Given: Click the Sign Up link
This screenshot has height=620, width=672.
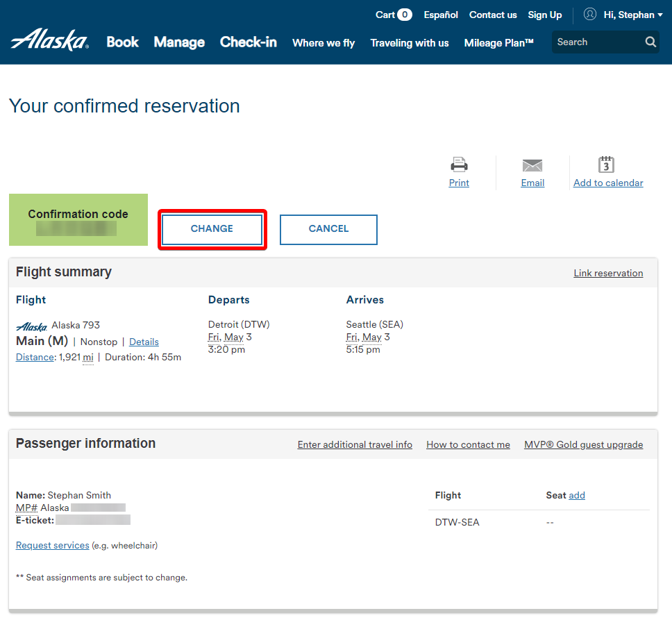Looking at the screenshot, I should click(x=545, y=15).
